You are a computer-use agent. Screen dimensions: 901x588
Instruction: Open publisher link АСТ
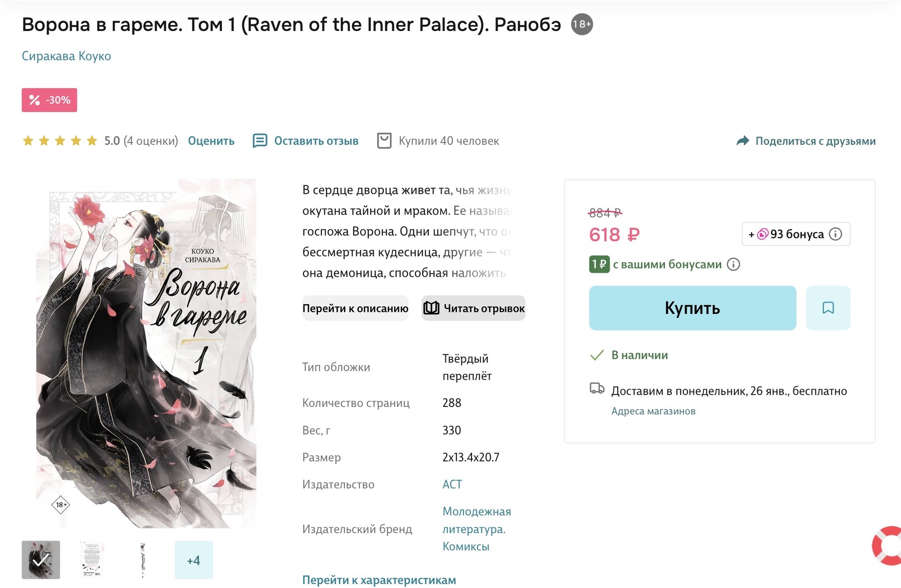pyautogui.click(x=452, y=484)
